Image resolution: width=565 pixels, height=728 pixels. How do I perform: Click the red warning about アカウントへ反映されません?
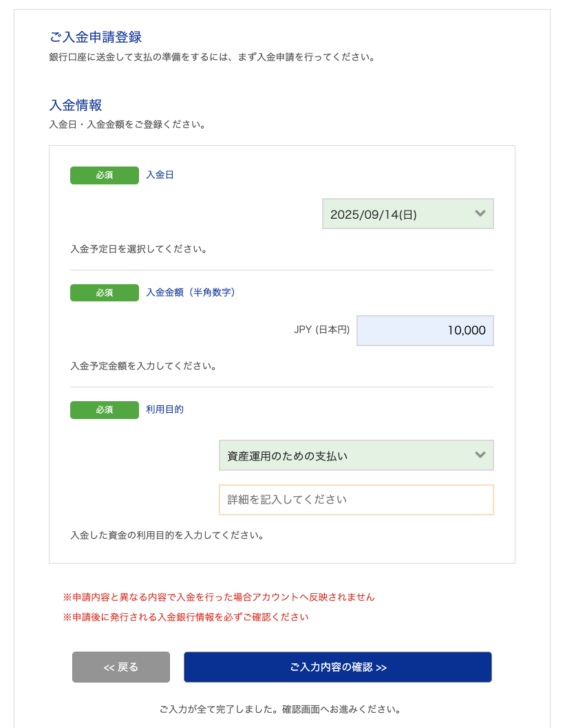[219, 597]
